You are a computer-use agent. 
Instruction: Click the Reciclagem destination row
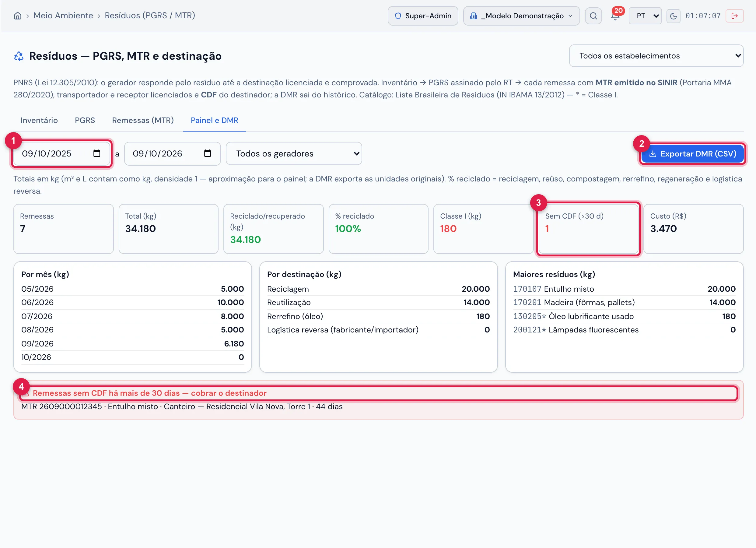378,289
